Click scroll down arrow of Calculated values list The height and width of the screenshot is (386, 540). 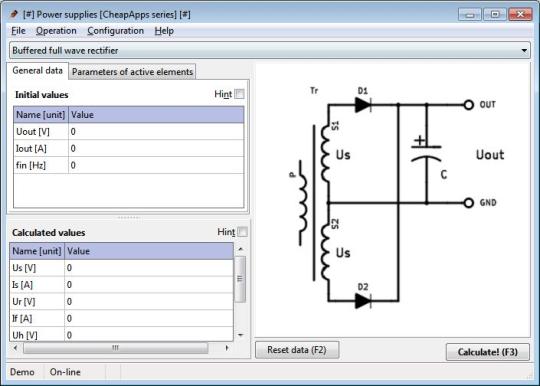(241, 335)
